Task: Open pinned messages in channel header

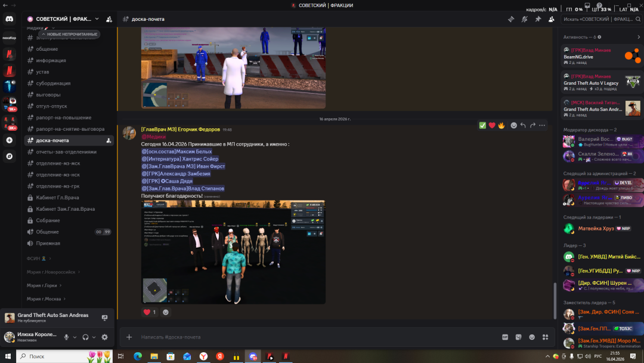Action: [x=538, y=19]
